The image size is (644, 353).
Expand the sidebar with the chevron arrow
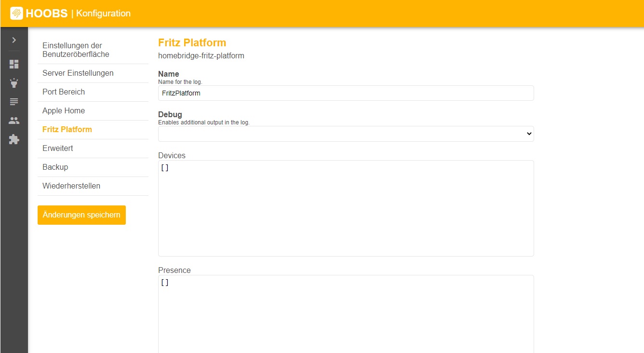(x=14, y=40)
